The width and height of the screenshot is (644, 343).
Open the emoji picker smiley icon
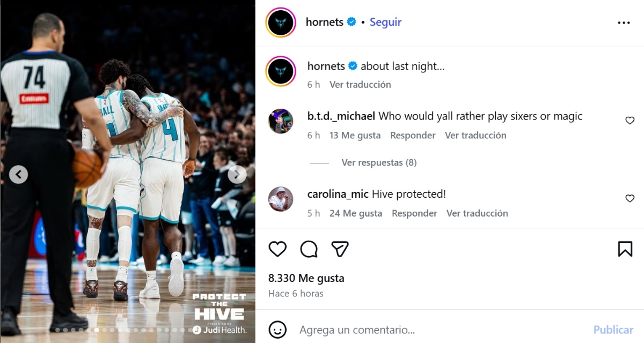pos(277,329)
